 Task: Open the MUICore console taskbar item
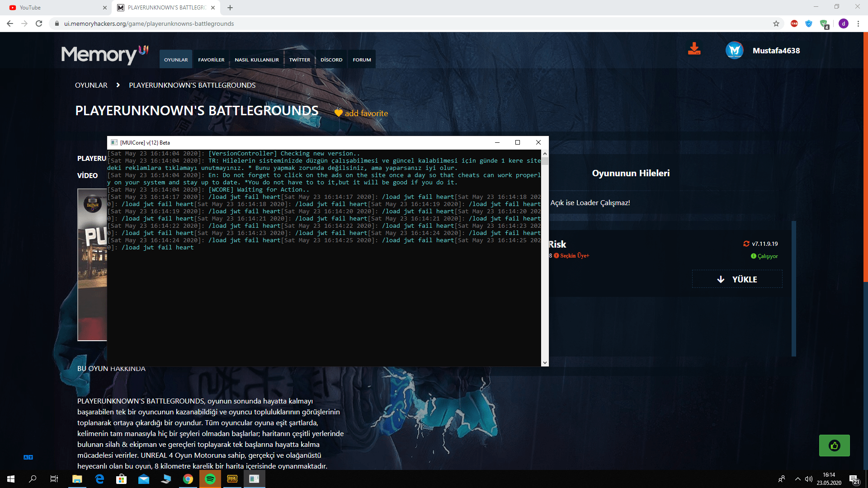[x=255, y=479]
